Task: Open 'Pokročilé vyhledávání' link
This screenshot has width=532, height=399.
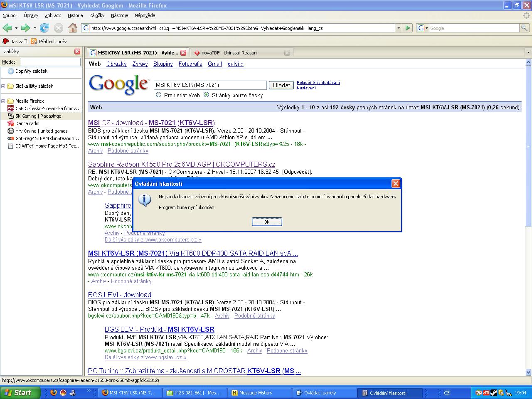Action: [x=318, y=82]
